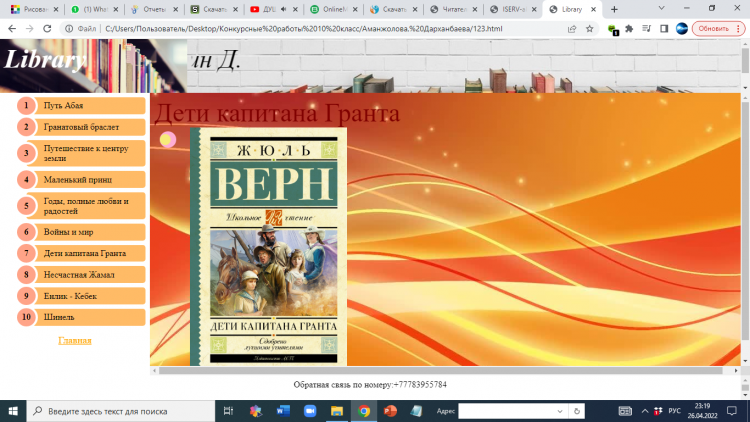Bookmark this page with the star icon
This screenshot has width=750, height=422.
[x=590, y=29]
